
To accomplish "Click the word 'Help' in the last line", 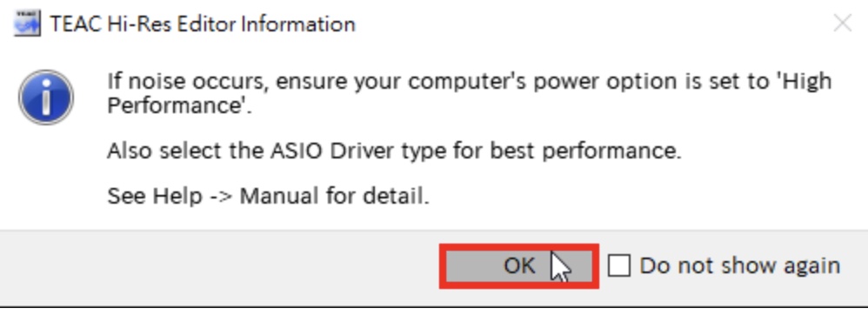I will [177, 197].
